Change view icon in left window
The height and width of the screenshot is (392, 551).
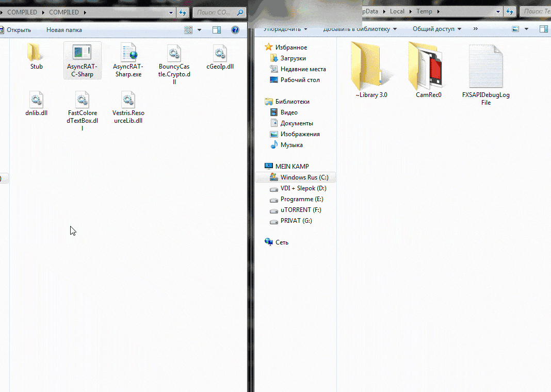188,30
